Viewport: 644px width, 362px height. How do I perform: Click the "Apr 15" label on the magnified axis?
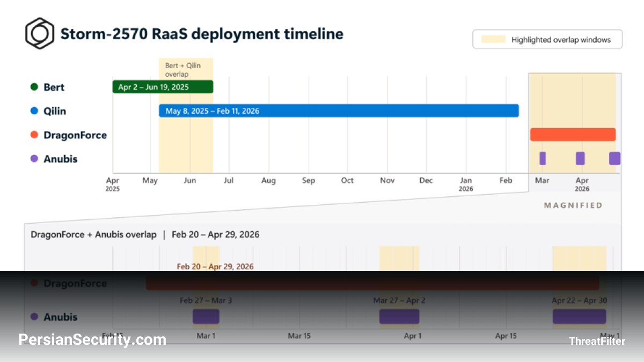506,336
